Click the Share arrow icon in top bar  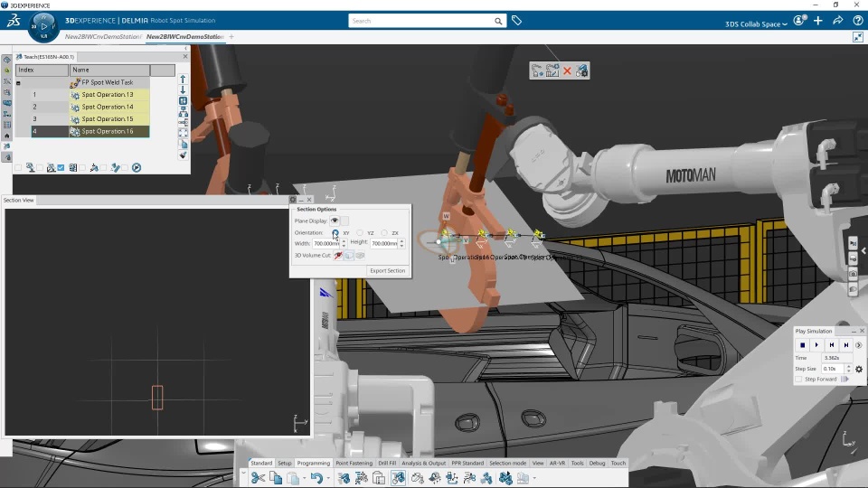837,21
